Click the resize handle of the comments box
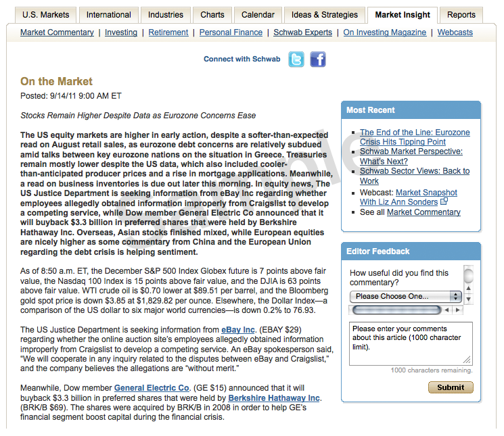The image size is (504, 436). [467, 360]
